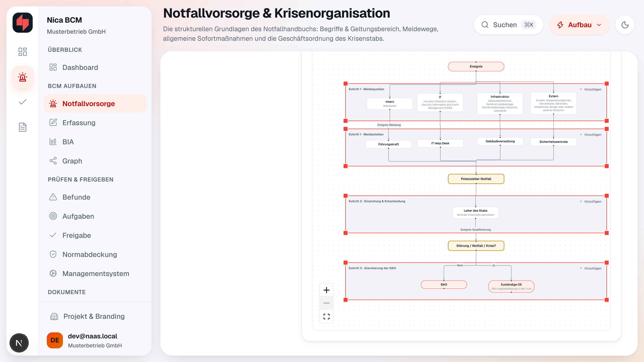Click the fit view frame icon
This screenshot has height=362, width=644.
click(x=327, y=317)
